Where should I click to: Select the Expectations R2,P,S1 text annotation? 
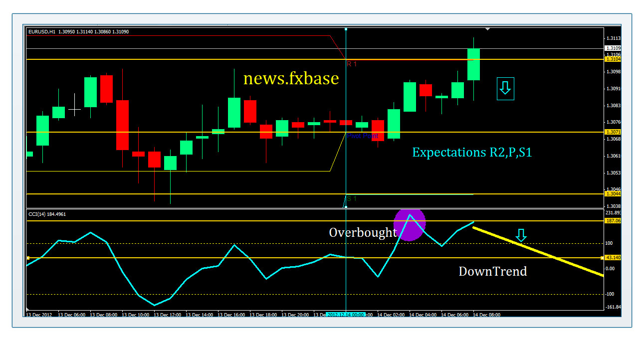pyautogui.click(x=472, y=153)
